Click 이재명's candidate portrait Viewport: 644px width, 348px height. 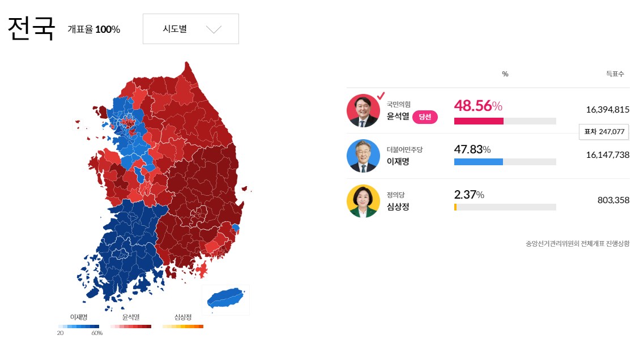[363, 156]
